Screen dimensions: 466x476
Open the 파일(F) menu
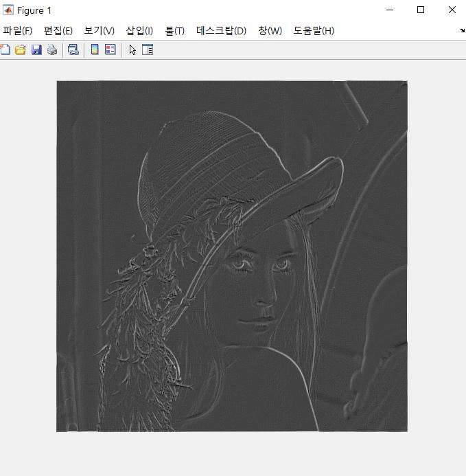(x=17, y=31)
